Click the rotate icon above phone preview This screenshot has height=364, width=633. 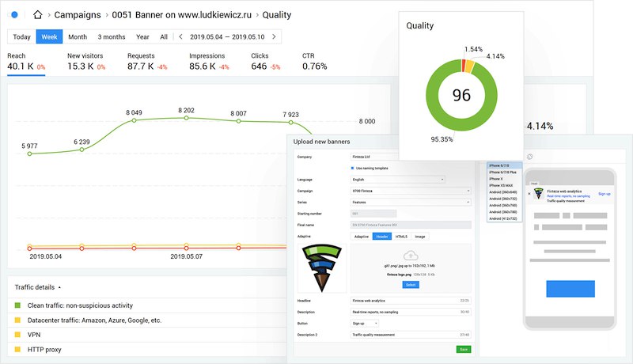[530, 157]
